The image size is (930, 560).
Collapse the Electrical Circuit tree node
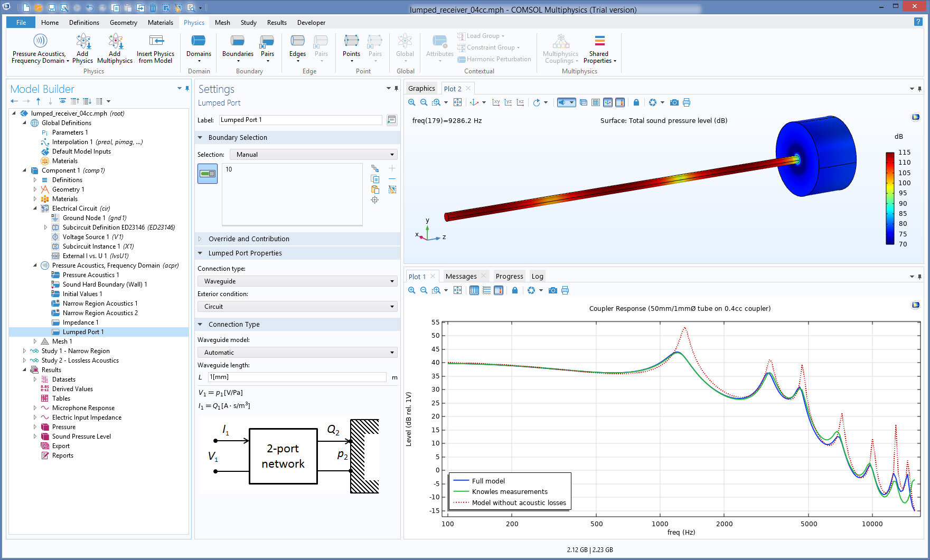[34, 208]
